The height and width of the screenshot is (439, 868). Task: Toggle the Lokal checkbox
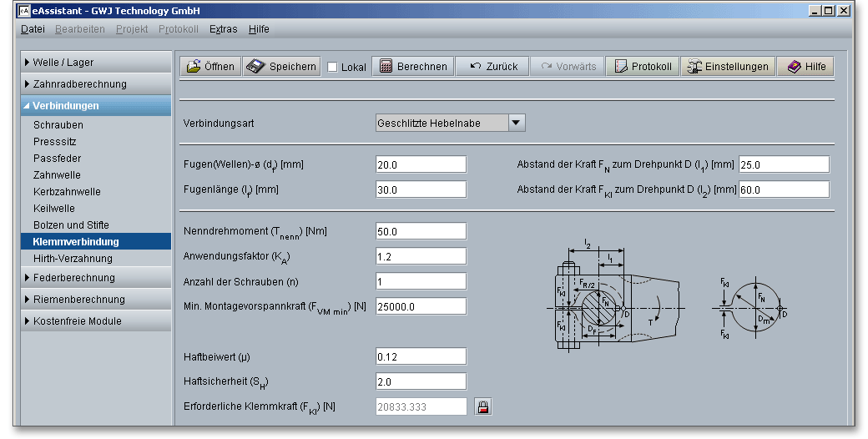(333, 68)
